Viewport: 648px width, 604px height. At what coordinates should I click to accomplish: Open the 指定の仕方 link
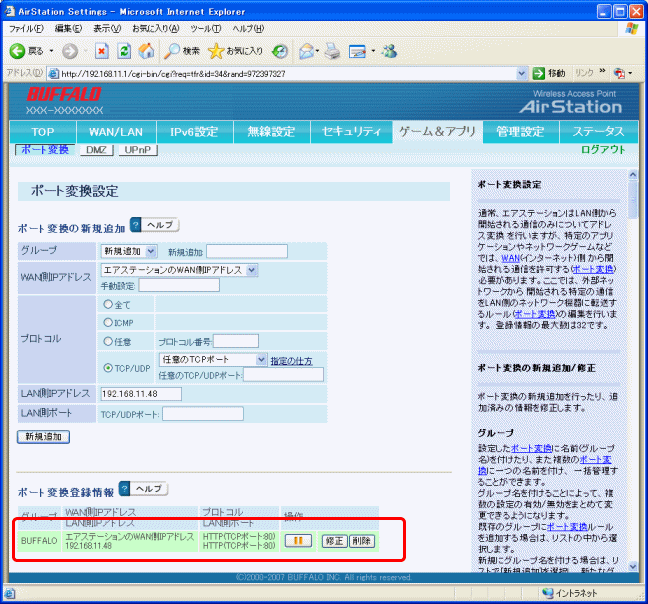click(x=291, y=361)
